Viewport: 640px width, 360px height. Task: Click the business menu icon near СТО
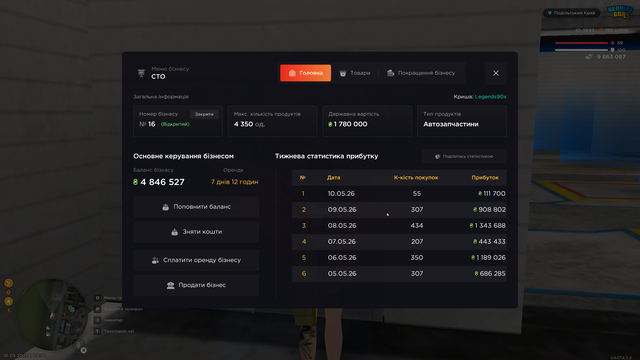coord(141,73)
